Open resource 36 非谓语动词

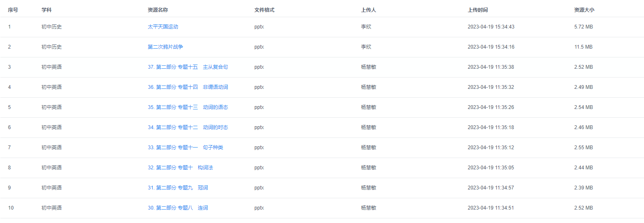[188, 87]
